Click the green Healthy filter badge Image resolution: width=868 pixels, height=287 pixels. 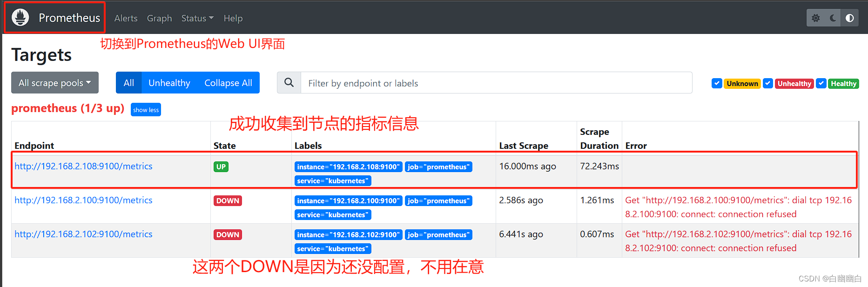pyautogui.click(x=843, y=84)
